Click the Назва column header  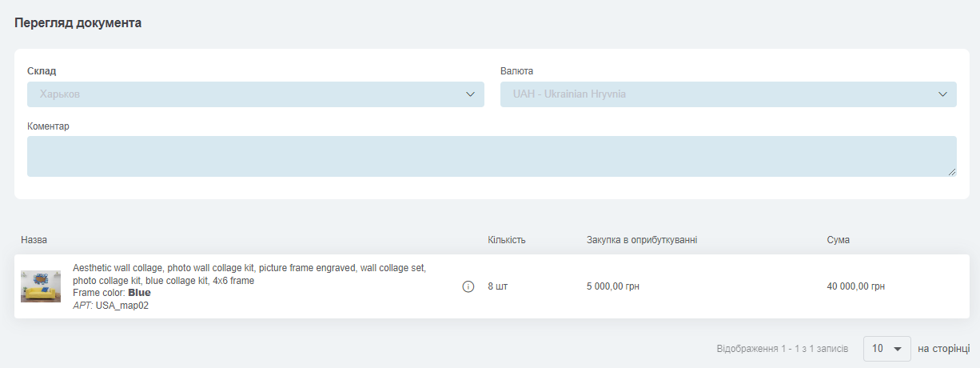34,240
